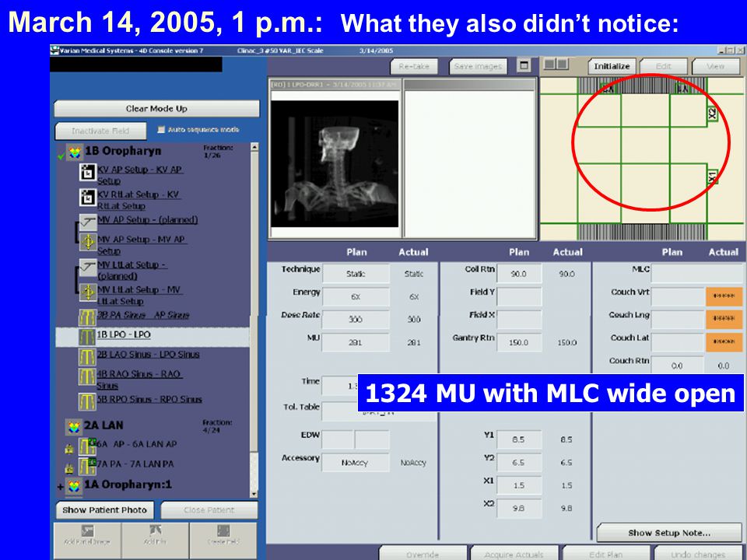Click the Acquire Actuals button
Image resolution: width=747 pixels, height=560 pixels.
tap(514, 554)
